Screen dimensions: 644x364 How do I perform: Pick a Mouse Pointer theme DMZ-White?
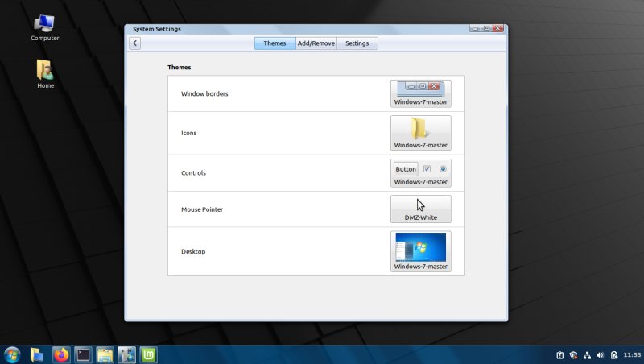point(420,209)
